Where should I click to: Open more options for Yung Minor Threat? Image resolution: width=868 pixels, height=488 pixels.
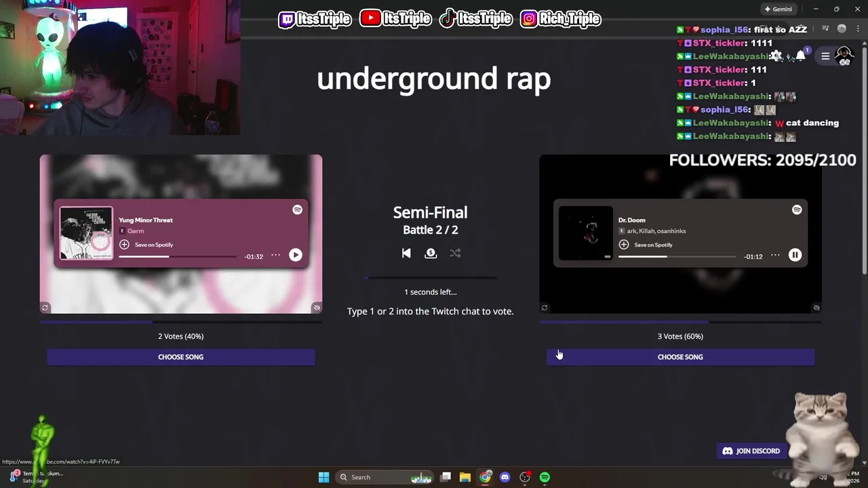click(x=275, y=256)
